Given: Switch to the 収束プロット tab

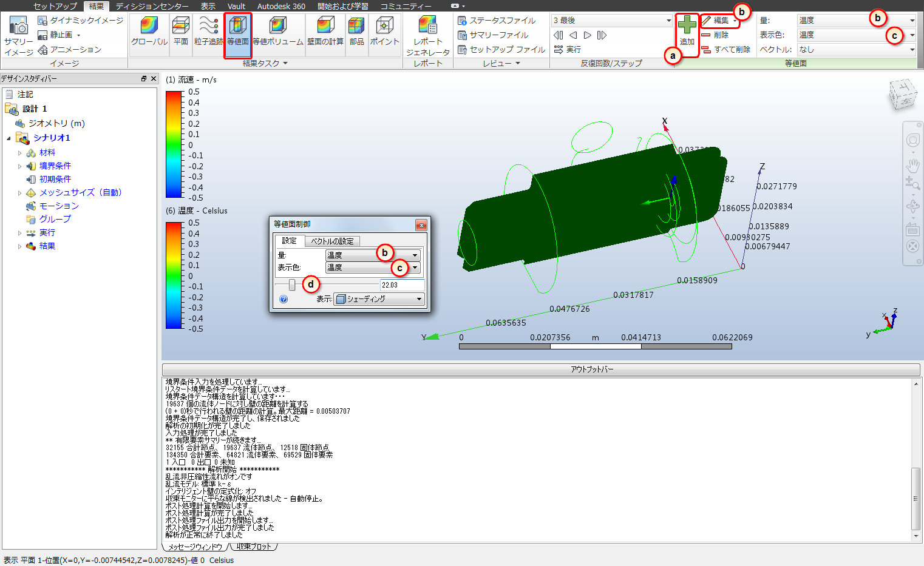Looking at the screenshot, I should [x=254, y=547].
